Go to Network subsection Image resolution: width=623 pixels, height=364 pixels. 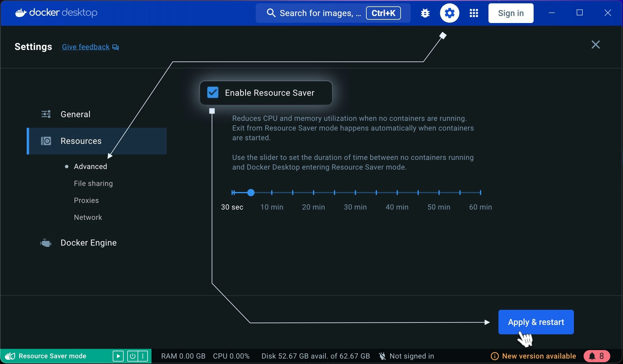click(x=88, y=217)
